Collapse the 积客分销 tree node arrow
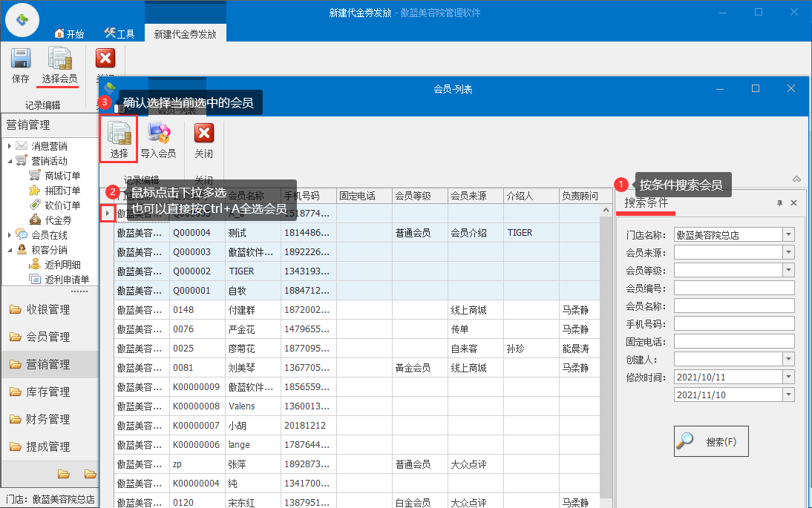Screen dimensions: 812x508 [10, 250]
